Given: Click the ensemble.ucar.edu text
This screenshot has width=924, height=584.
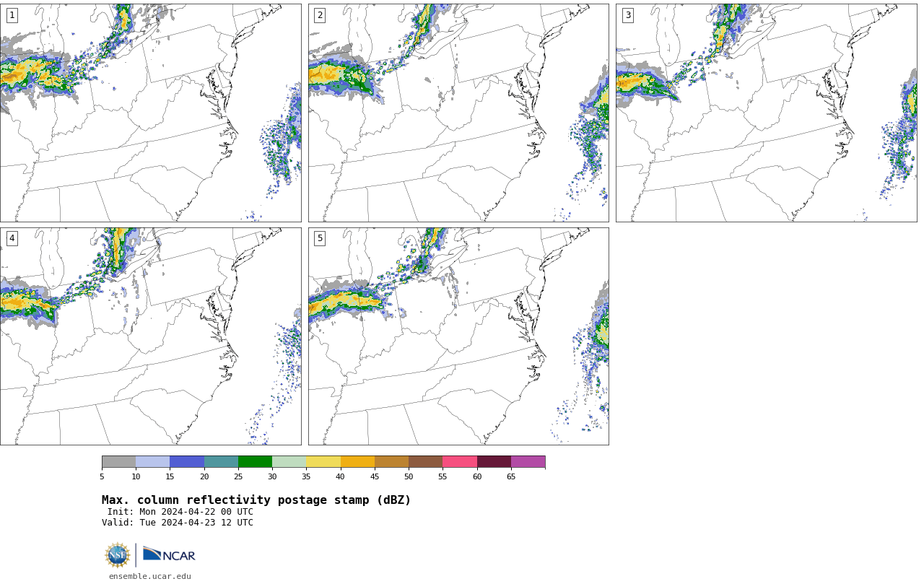Looking at the screenshot, I should click(x=150, y=576).
